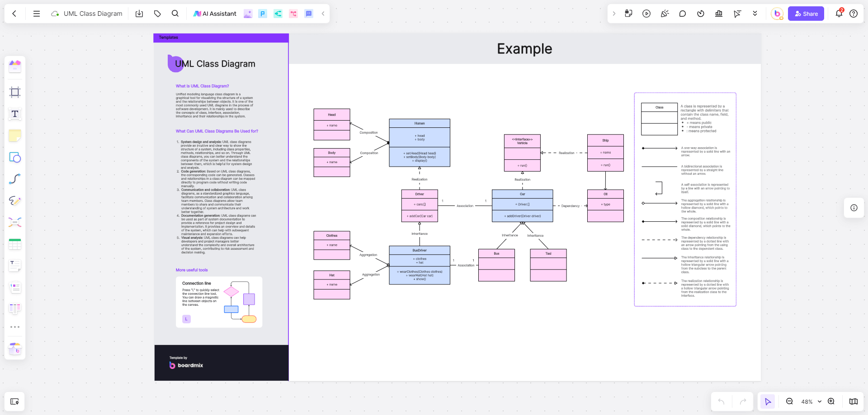Open the hamburger main menu
The height and width of the screenshot is (415, 868).
click(x=37, y=14)
